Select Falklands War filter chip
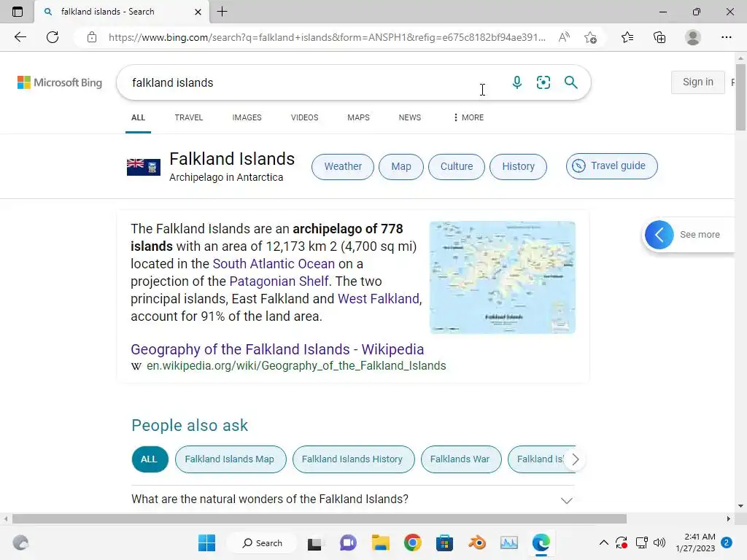Screen dimensions: 747x560 (x=461, y=459)
